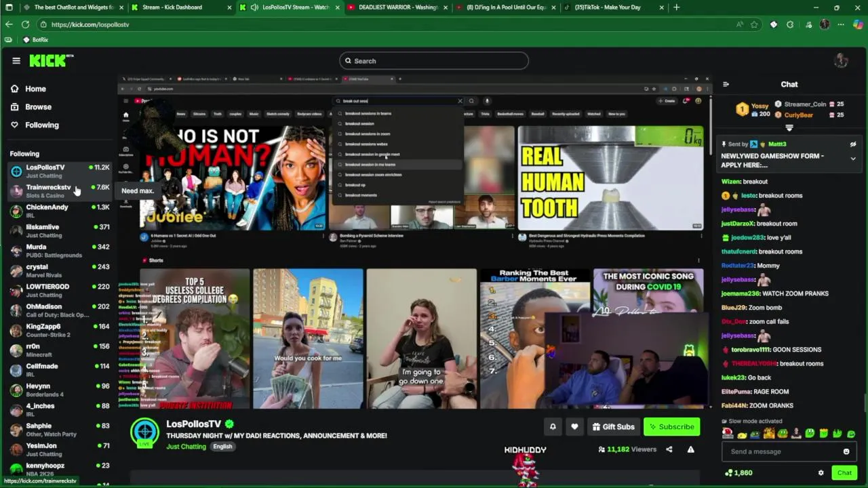Screen dimensions: 868x488
Task: Focus the Kick search box
Action: [434, 61]
